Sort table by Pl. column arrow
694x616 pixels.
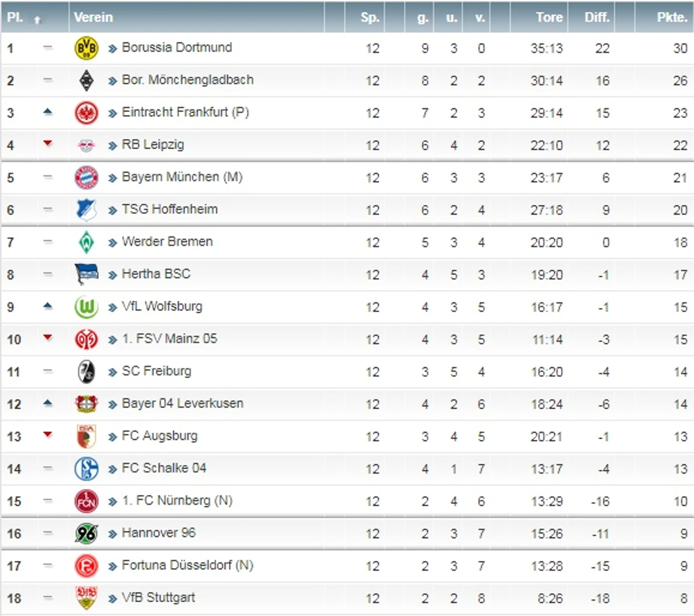tap(37, 19)
